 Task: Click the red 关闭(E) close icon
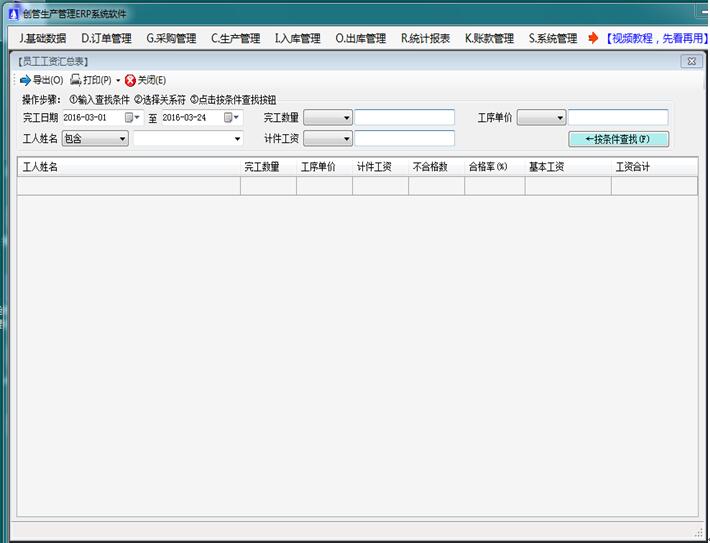tap(130, 80)
